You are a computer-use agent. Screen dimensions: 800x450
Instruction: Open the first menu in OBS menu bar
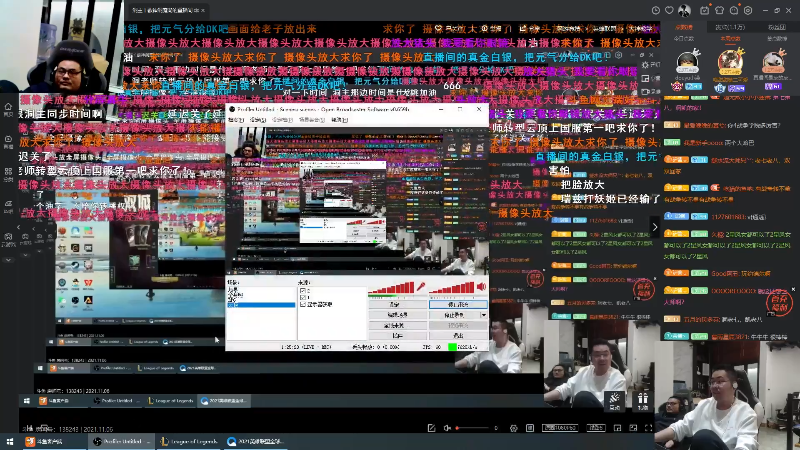[x=236, y=120]
